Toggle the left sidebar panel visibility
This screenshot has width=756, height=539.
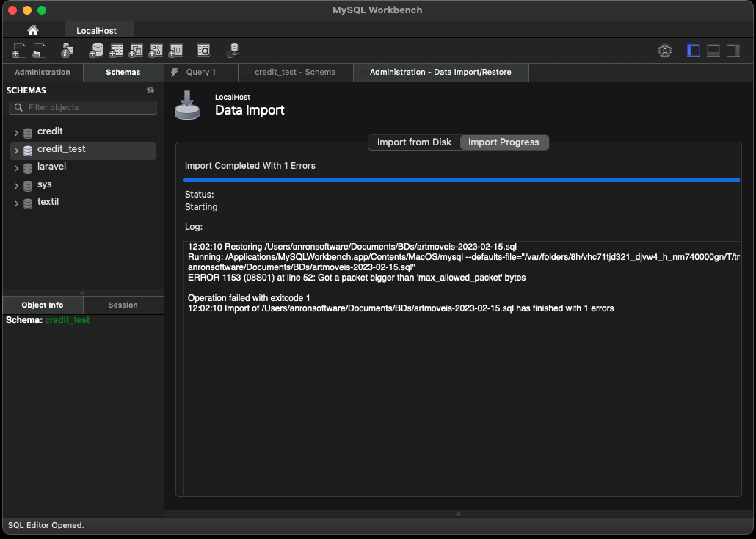[694, 51]
